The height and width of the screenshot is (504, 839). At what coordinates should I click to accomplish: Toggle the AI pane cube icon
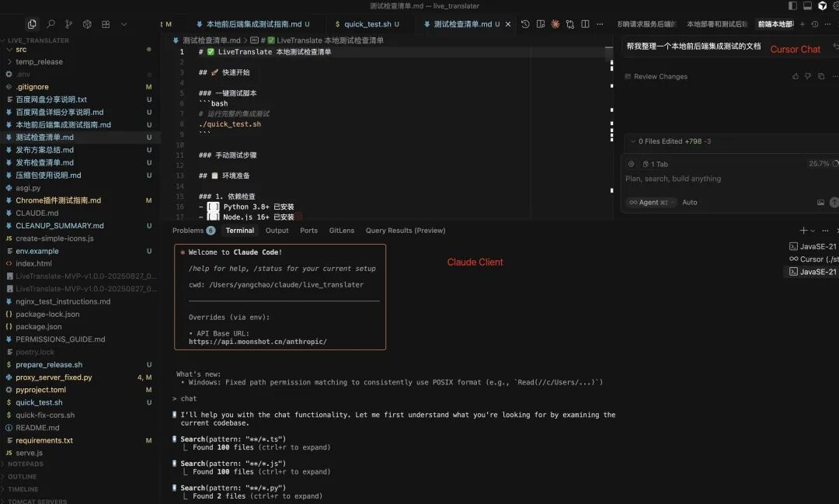pos(823,6)
